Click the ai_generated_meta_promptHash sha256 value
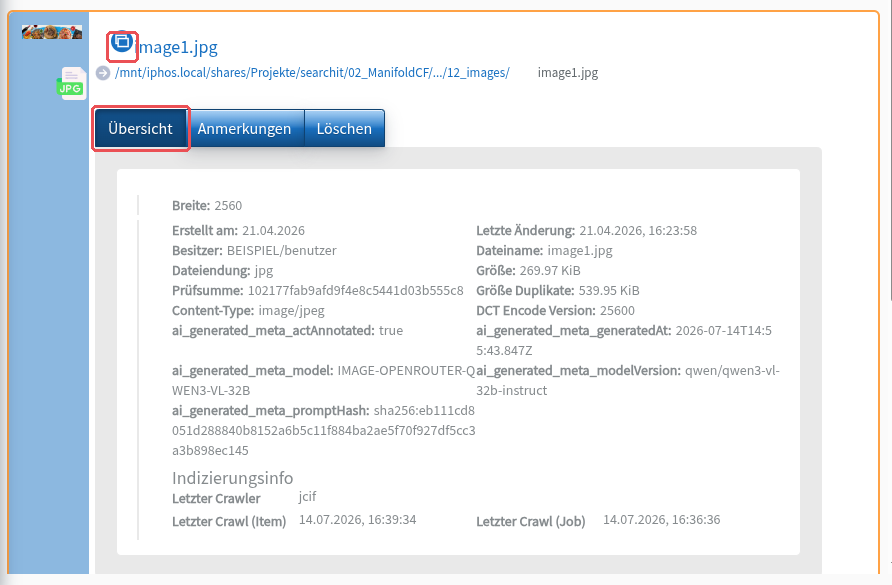This screenshot has width=892, height=585. click(x=324, y=430)
